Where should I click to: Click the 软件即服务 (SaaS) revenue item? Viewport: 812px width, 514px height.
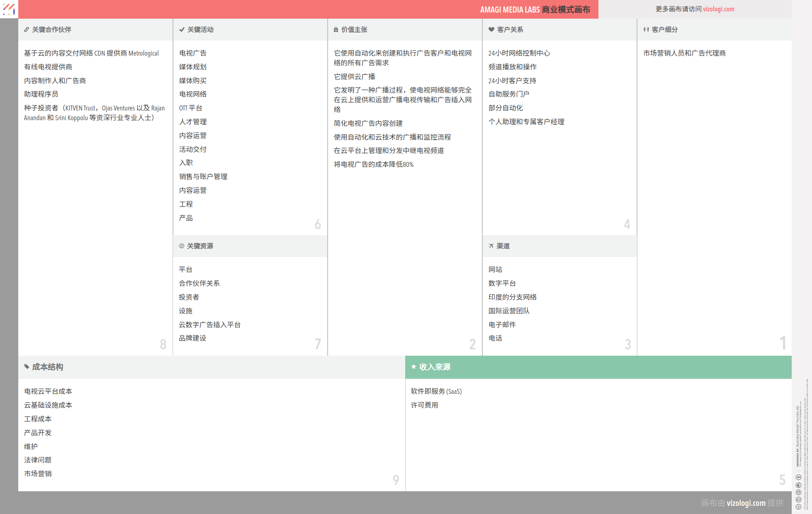pos(436,391)
